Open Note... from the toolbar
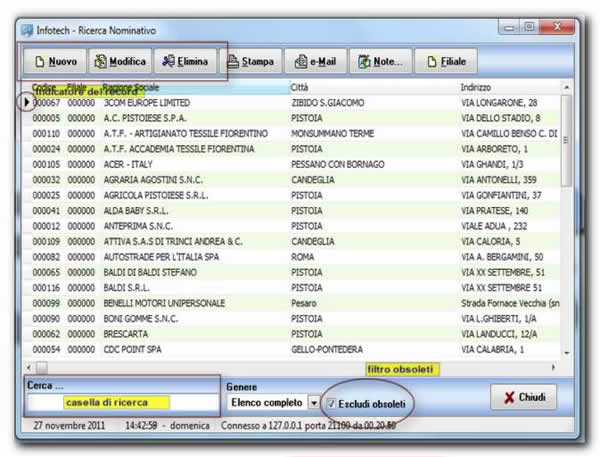 378,62
